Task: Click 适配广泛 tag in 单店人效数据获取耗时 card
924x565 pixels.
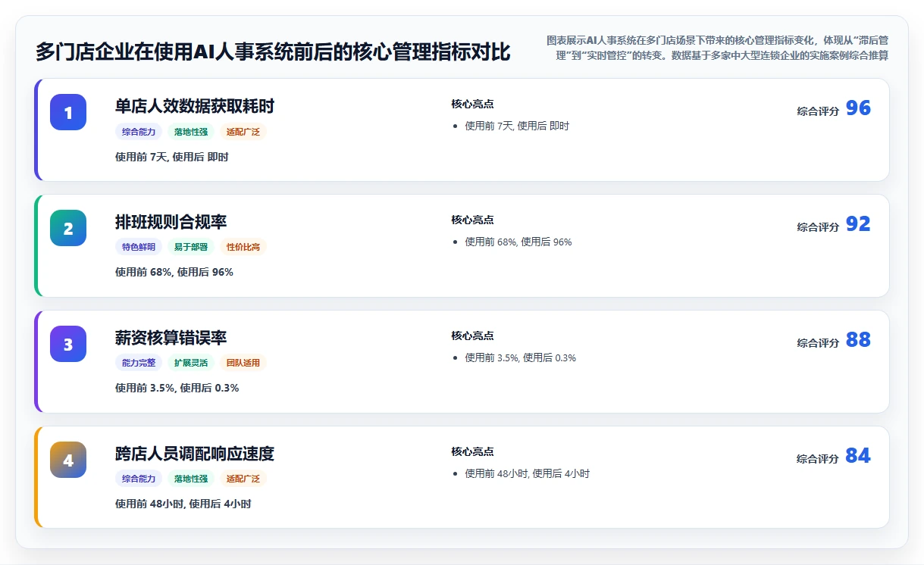Action: (243, 132)
